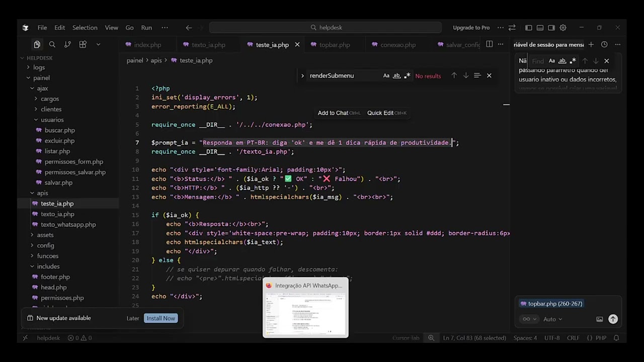Switch to the conexao.php tab
Screen dimensions: 644x362
pos(398,45)
